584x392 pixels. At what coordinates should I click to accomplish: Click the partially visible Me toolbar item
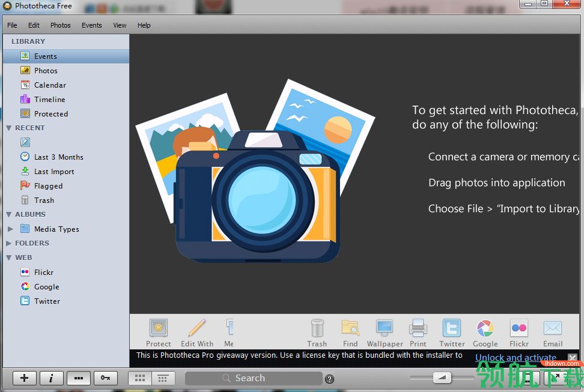coord(229,333)
